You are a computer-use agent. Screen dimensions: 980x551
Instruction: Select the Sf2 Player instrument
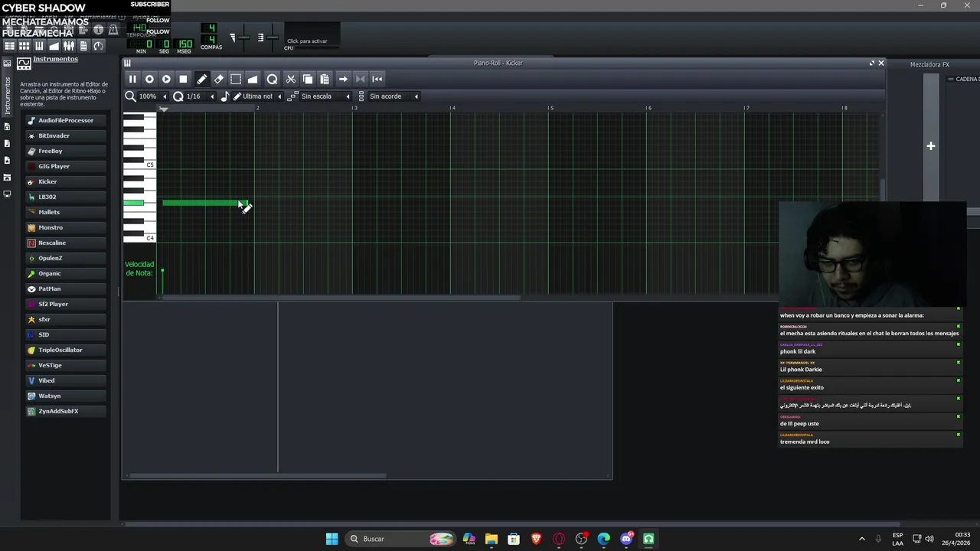coord(67,304)
